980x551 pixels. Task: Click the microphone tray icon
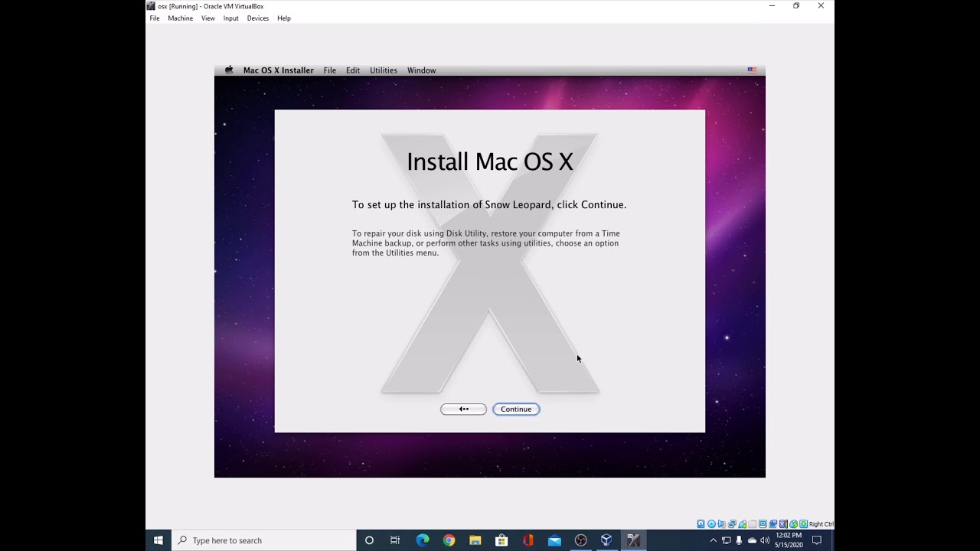point(739,540)
